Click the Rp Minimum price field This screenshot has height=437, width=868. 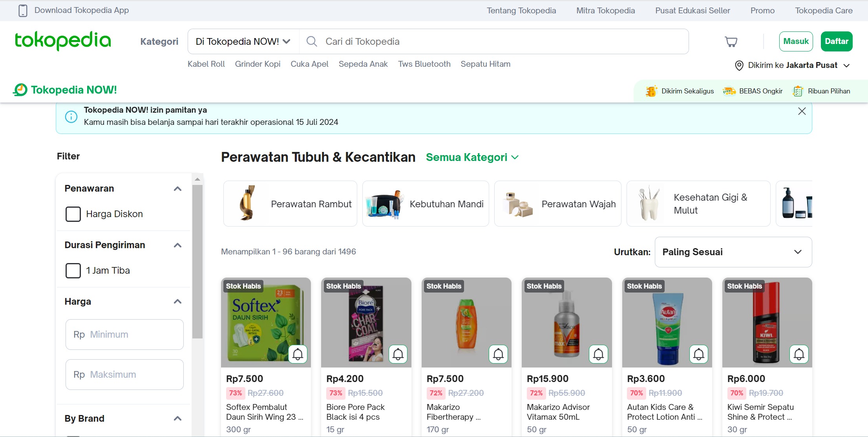click(124, 335)
